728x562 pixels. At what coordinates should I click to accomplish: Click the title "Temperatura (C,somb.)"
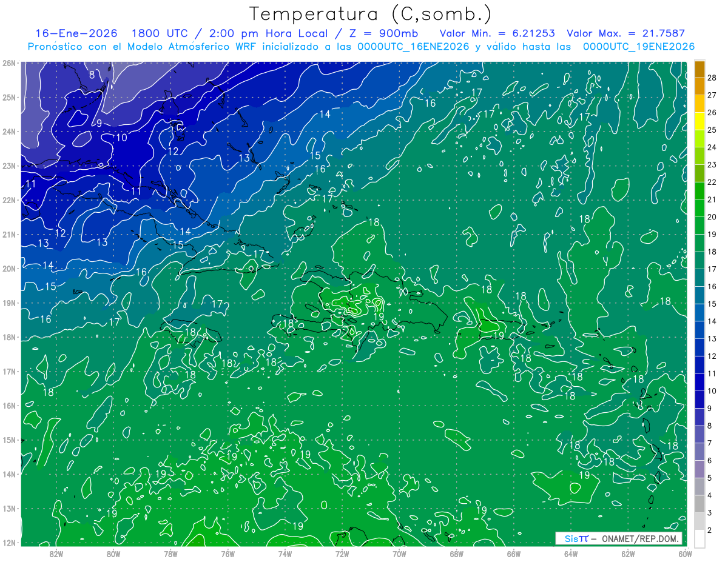point(371,15)
